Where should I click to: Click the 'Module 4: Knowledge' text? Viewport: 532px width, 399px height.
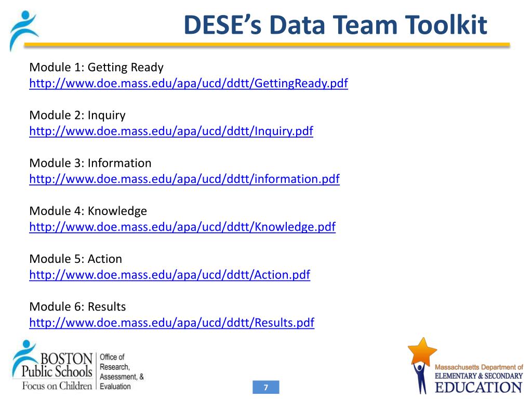[88, 211]
